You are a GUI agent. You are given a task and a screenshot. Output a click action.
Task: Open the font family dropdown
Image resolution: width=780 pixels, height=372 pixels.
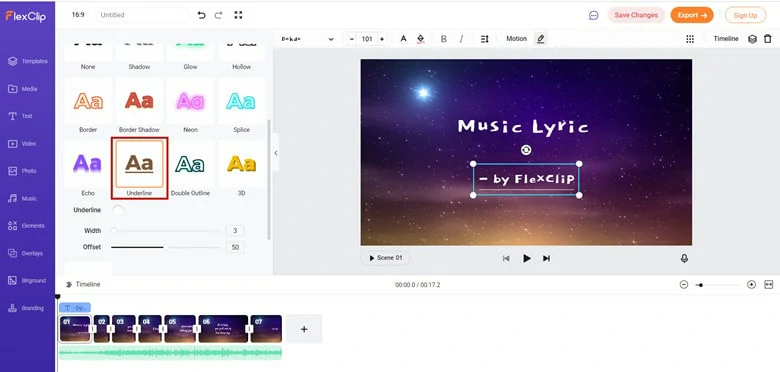coord(307,39)
